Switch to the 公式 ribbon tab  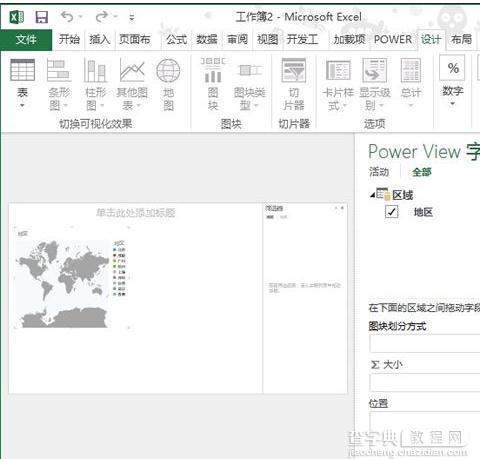click(x=176, y=40)
